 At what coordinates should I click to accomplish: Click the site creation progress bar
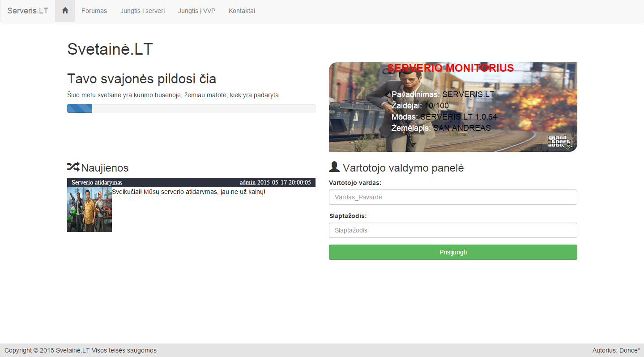191,108
